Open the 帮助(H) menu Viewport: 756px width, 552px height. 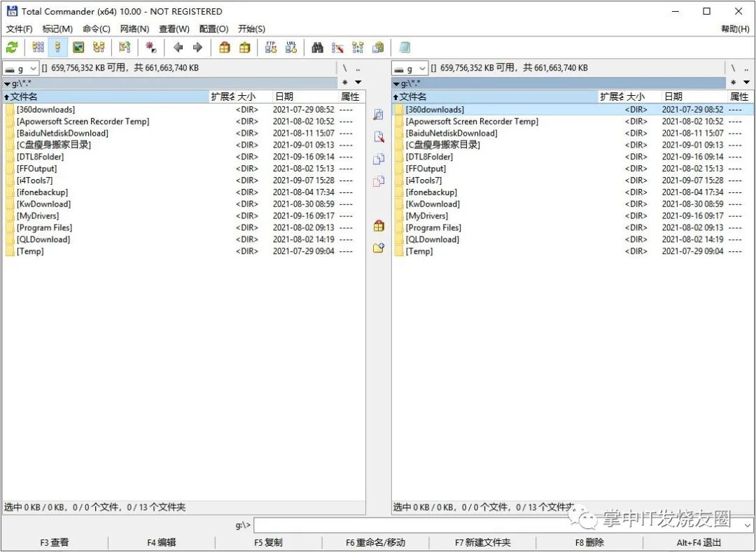pyautogui.click(x=735, y=29)
